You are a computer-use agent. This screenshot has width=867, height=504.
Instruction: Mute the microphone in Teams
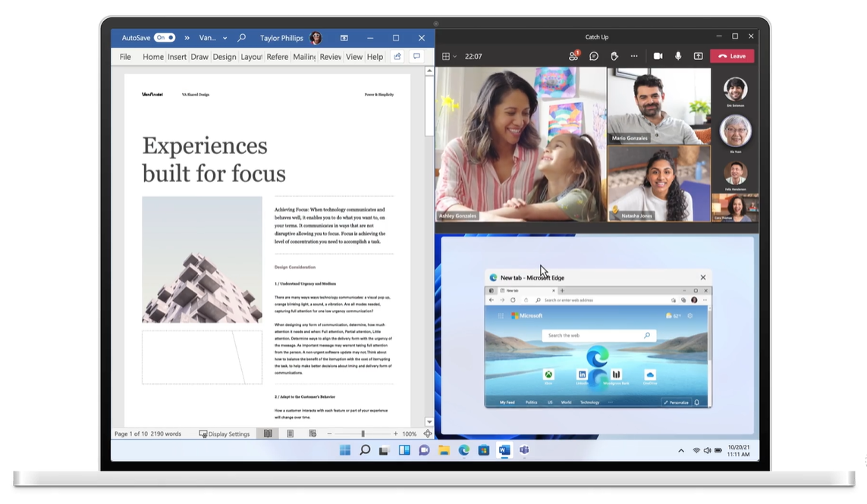[678, 56]
